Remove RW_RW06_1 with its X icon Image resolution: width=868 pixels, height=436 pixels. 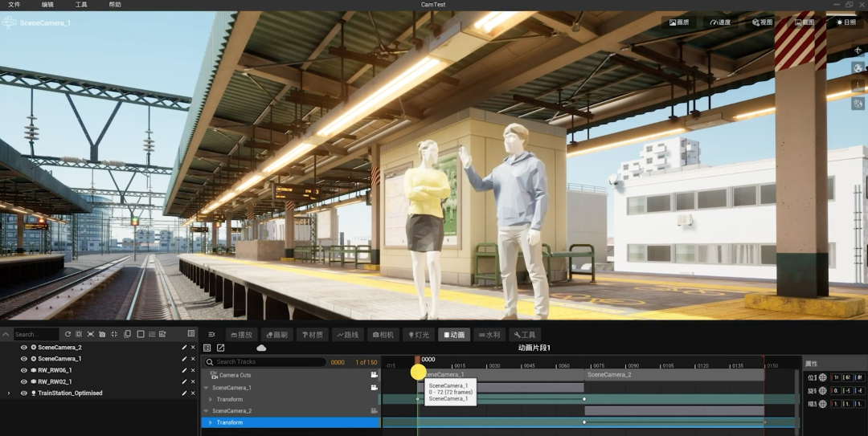(193, 370)
